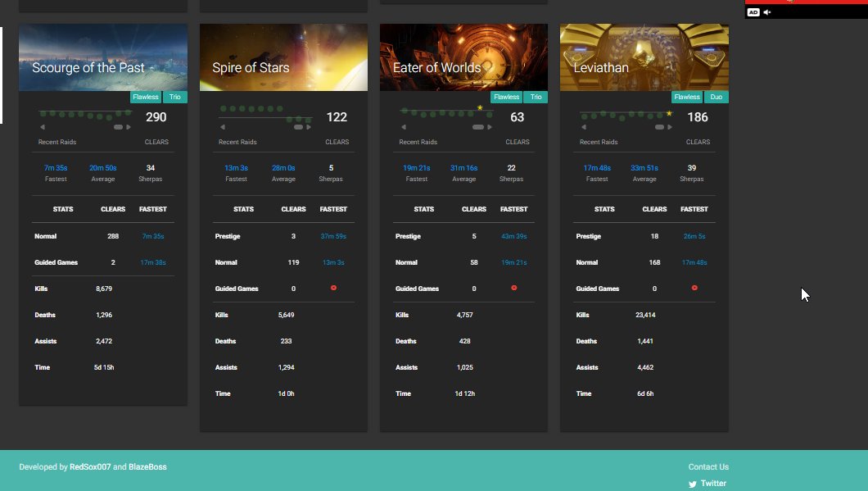The image size is (868, 491).
Task: Open Leviathan Prestige fastest 26m 5s
Action: click(x=694, y=236)
